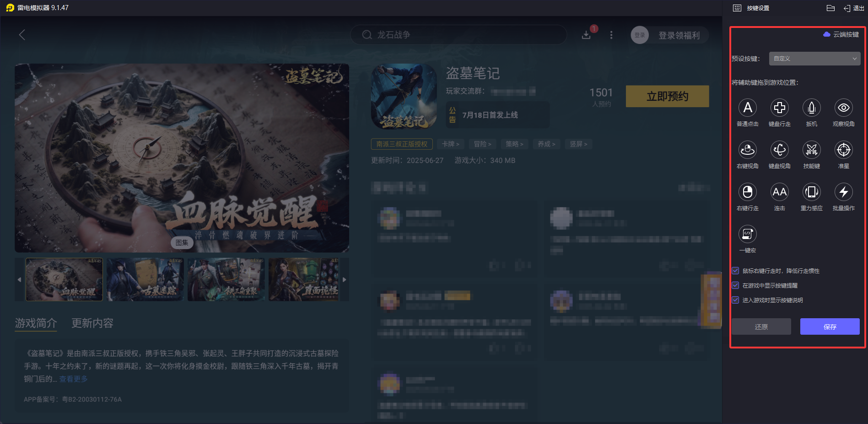Click 退出 to exit key settings

[x=854, y=8]
